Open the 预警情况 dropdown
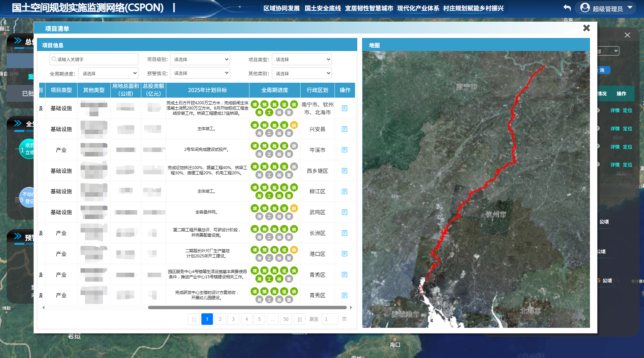This screenshot has height=358, width=644. pos(200,73)
